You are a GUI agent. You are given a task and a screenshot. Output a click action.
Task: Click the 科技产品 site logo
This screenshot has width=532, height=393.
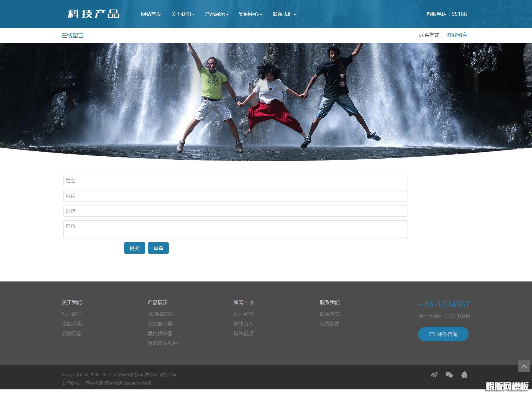point(94,14)
